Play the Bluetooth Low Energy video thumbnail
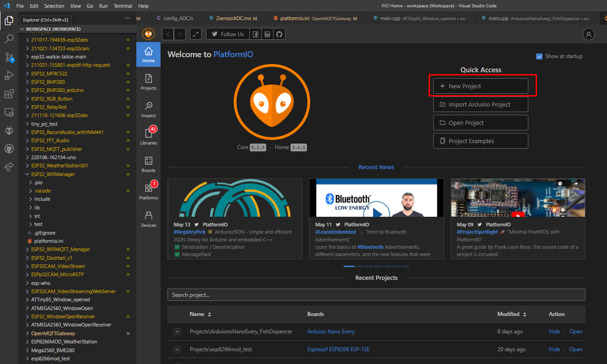The width and height of the screenshot is (607, 364). (x=376, y=198)
